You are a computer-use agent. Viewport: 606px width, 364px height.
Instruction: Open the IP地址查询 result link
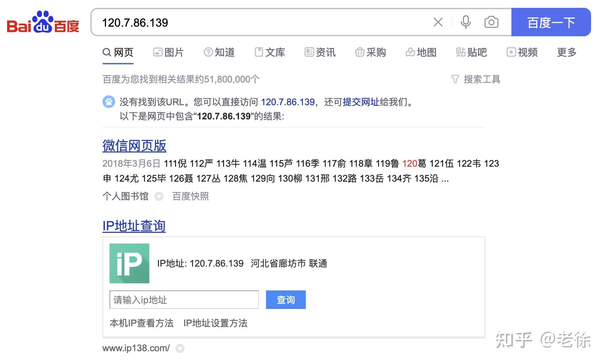coord(133,225)
